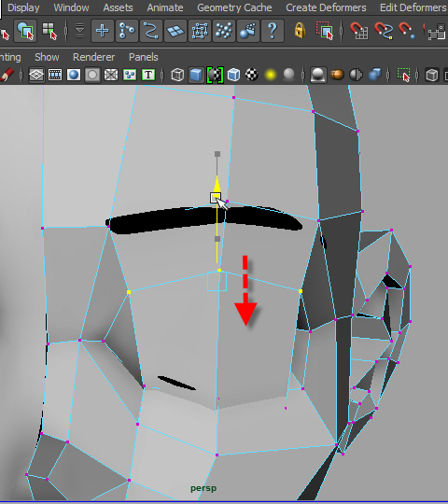Enable snap to points magnet icon
This screenshot has width=448, height=504.
tap(407, 31)
